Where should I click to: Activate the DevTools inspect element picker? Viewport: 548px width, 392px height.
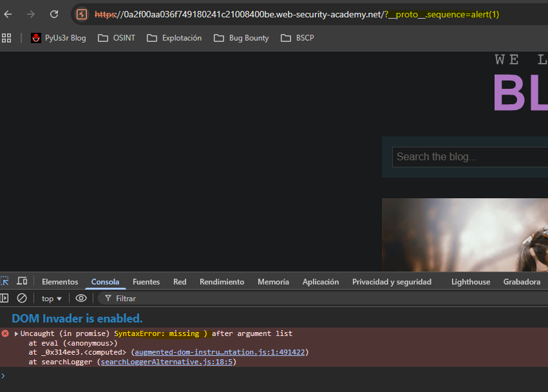click(5, 281)
